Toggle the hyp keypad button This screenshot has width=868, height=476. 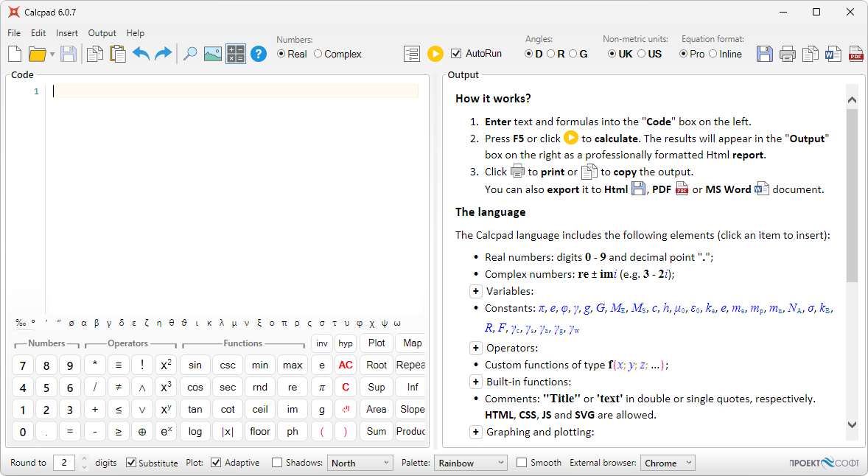pos(346,343)
